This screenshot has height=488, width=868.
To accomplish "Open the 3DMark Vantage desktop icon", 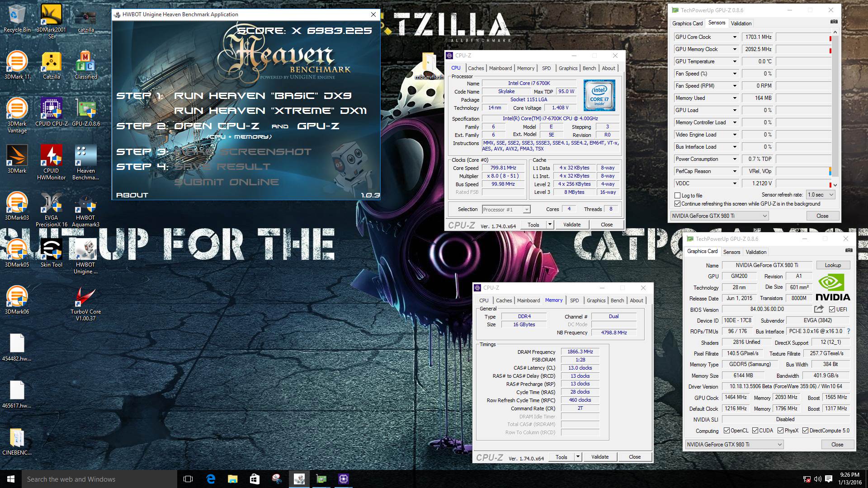I will 17,116.
